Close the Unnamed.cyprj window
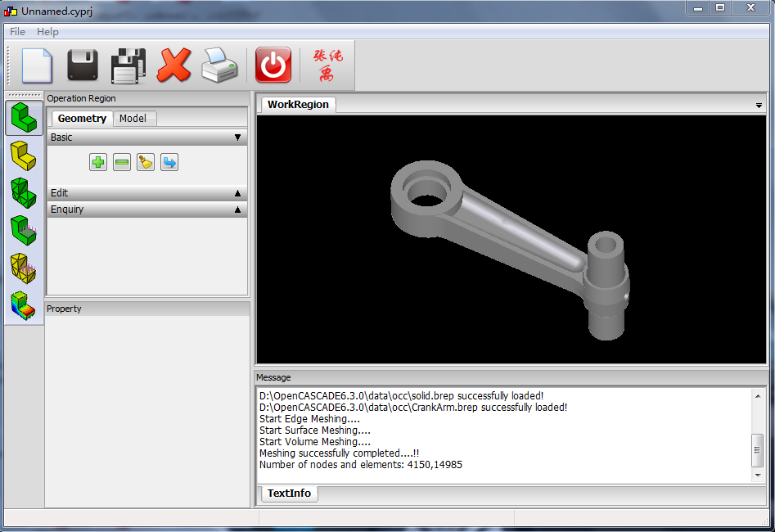This screenshot has width=775, height=532. point(750,7)
